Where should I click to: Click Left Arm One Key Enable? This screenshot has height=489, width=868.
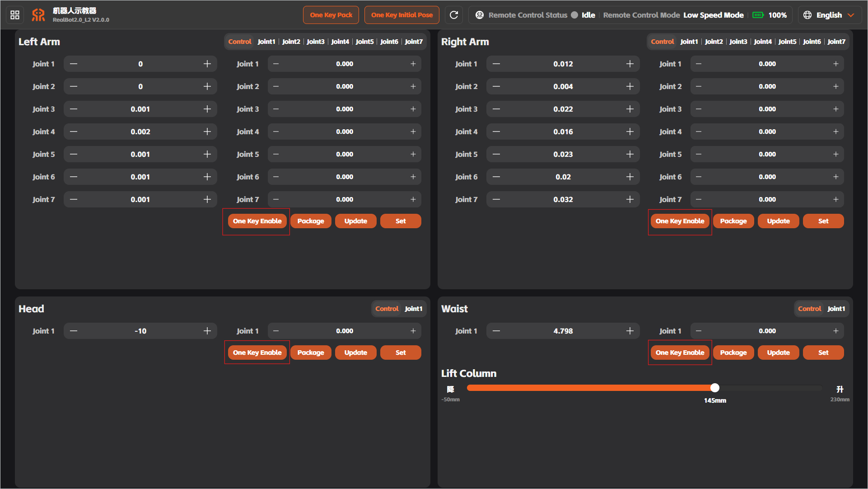(257, 221)
